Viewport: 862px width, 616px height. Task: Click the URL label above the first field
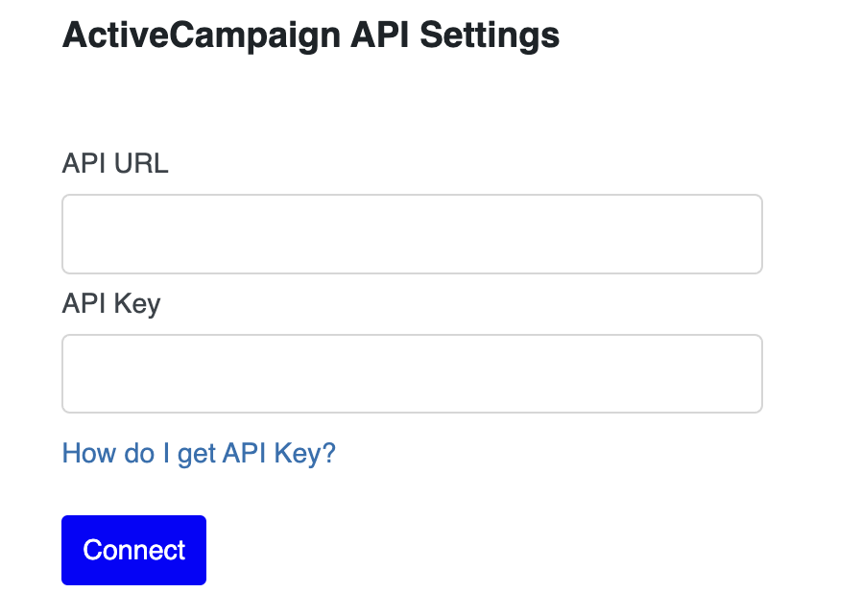(x=115, y=163)
